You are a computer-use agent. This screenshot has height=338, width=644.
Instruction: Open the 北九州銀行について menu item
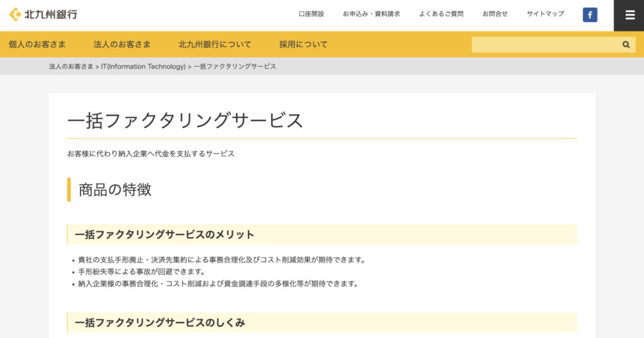click(x=214, y=45)
